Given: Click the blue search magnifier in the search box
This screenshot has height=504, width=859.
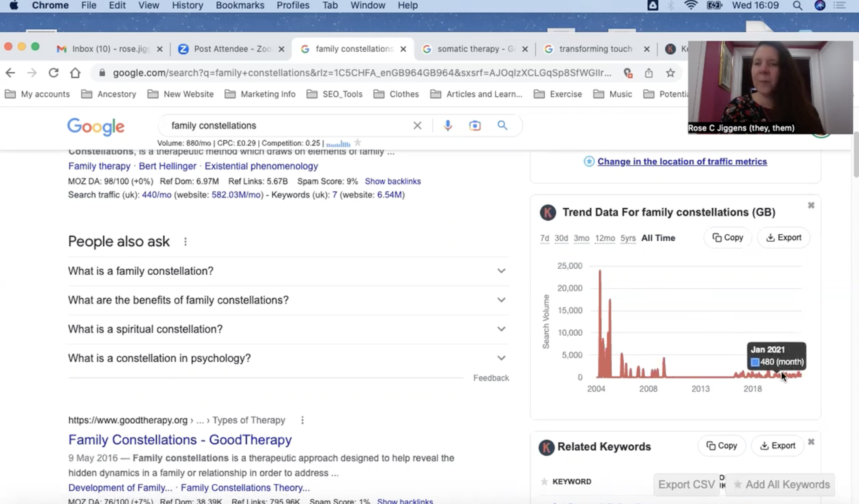Looking at the screenshot, I should (x=502, y=125).
